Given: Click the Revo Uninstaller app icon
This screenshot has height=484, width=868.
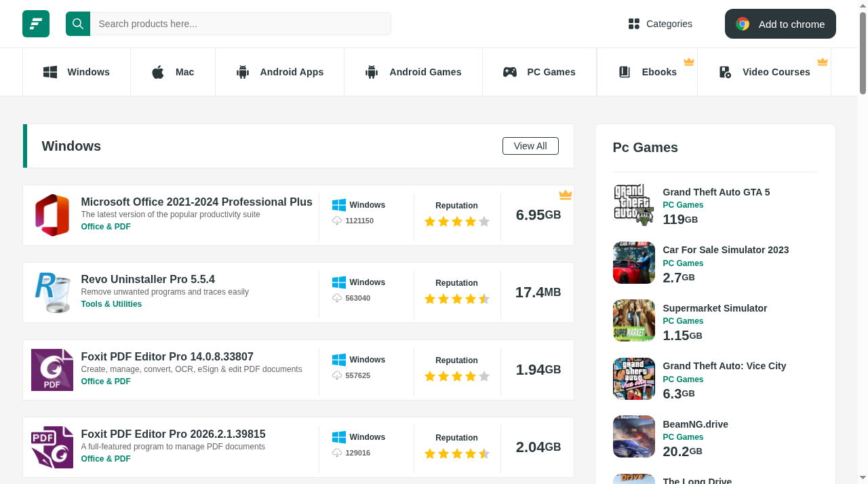Looking at the screenshot, I should tap(52, 293).
